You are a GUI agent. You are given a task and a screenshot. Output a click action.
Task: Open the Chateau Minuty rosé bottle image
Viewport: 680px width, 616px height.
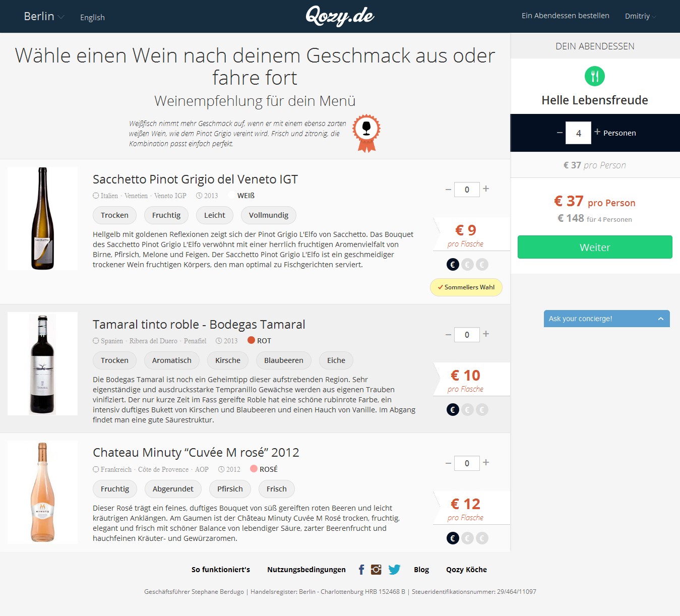(x=43, y=492)
